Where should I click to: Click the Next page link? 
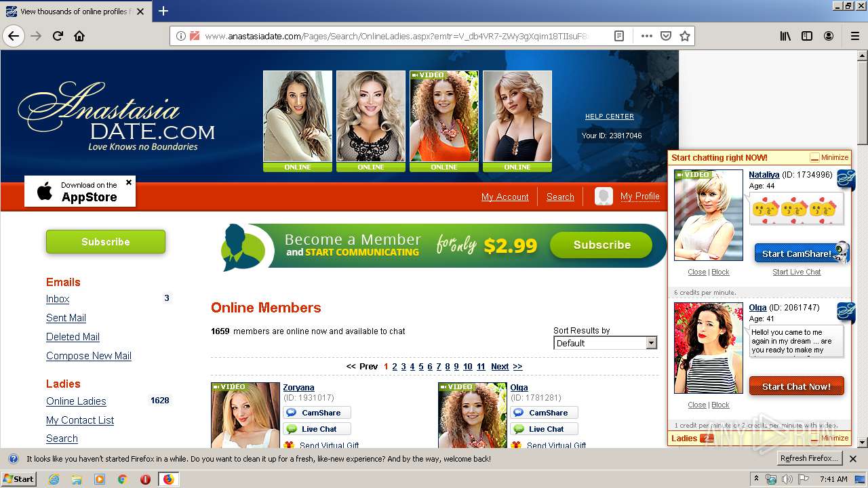[500, 367]
